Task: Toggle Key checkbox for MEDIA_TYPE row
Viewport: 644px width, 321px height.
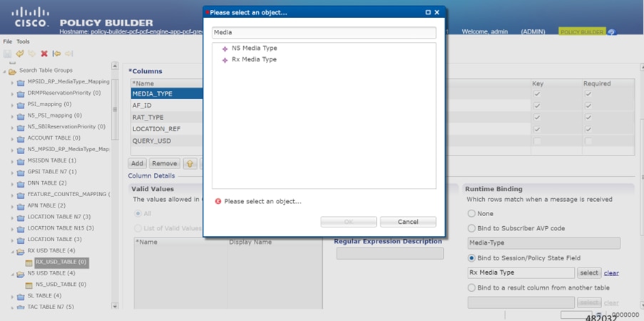Action: (x=537, y=93)
